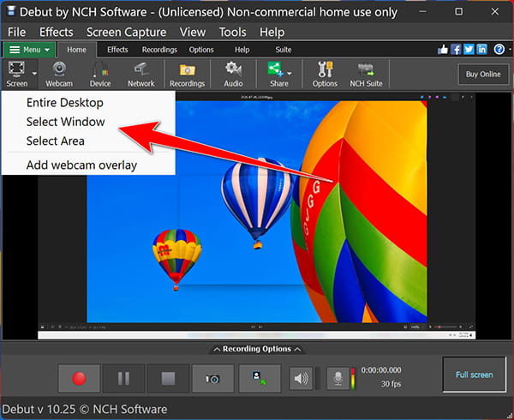Share via the LinkedIn icon
This screenshot has width=514, height=420.
(481, 50)
